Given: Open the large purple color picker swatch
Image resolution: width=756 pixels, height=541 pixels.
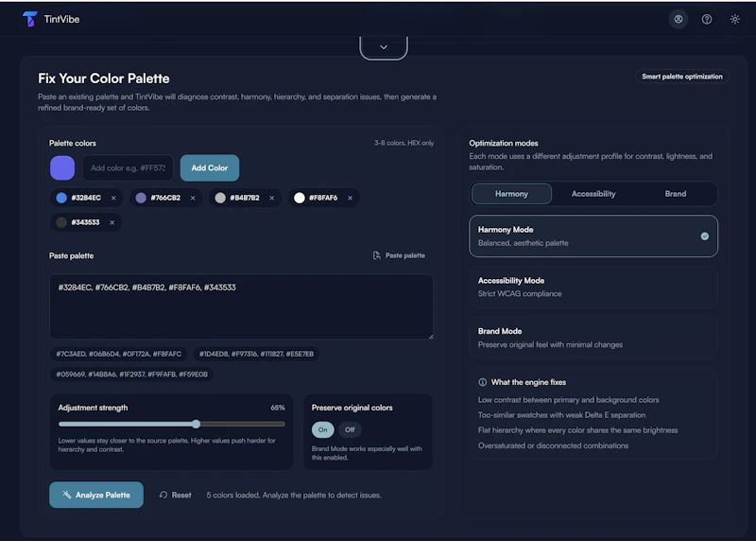Looking at the screenshot, I should pos(62,168).
